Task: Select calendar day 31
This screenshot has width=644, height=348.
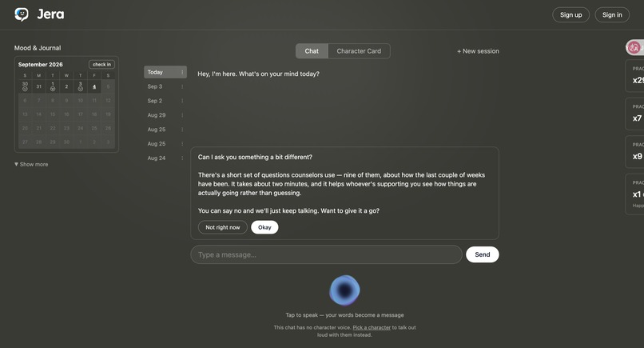Action: pyautogui.click(x=39, y=86)
